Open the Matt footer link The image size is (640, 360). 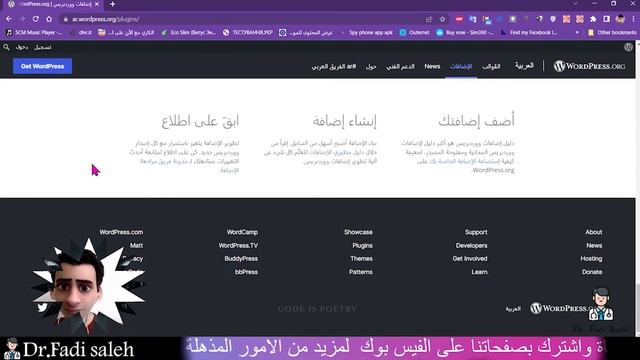(x=136, y=245)
